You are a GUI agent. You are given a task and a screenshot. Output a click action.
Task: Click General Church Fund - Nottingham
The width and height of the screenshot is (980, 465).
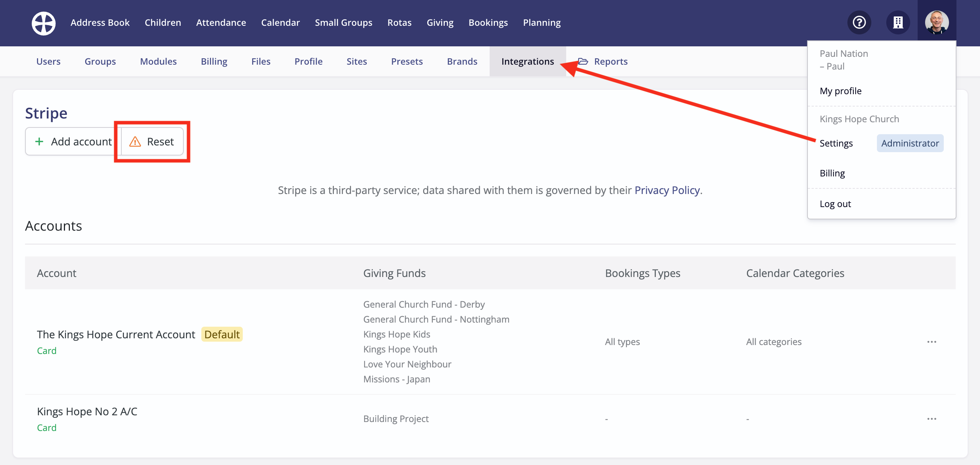(436, 319)
